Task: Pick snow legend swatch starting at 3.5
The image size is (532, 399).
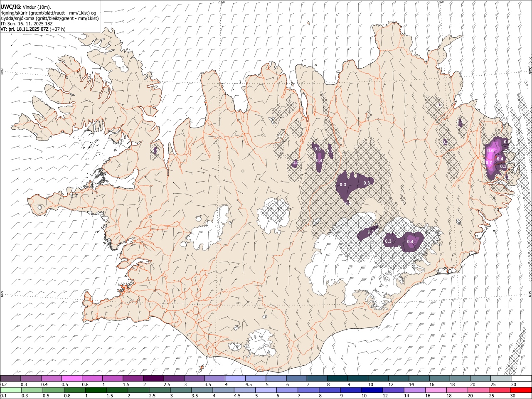Action: click(x=215, y=379)
